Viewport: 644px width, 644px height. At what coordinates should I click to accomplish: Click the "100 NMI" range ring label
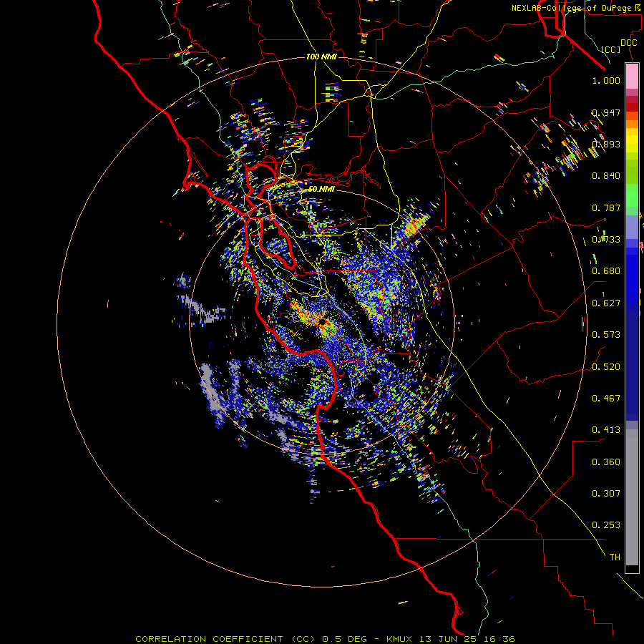click(321, 57)
